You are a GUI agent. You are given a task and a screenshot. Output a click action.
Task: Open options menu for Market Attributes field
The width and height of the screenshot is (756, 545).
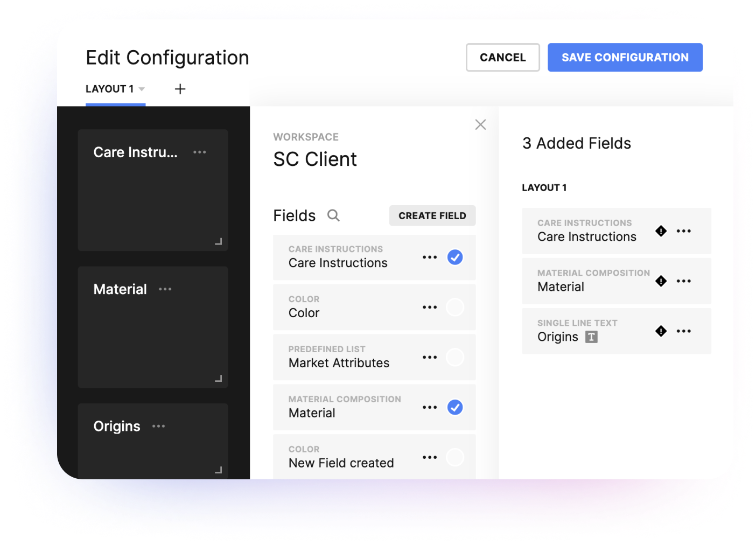tap(430, 357)
